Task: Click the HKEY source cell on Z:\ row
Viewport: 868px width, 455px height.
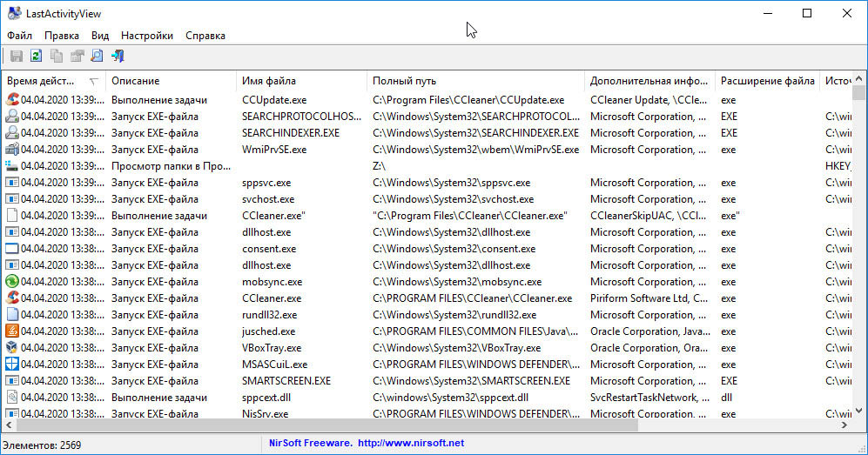Action: click(x=838, y=166)
